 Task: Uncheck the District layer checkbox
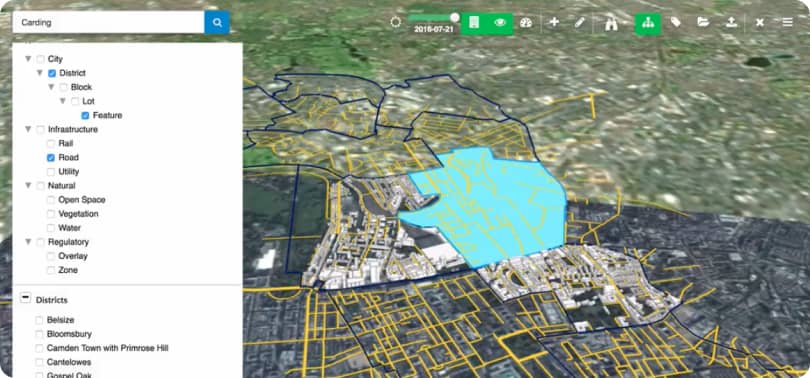52,73
